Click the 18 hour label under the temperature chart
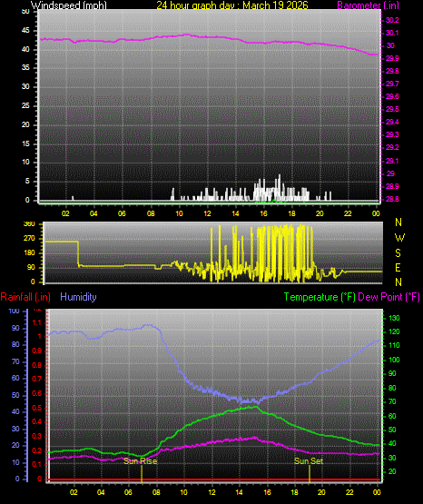 (x=294, y=492)
